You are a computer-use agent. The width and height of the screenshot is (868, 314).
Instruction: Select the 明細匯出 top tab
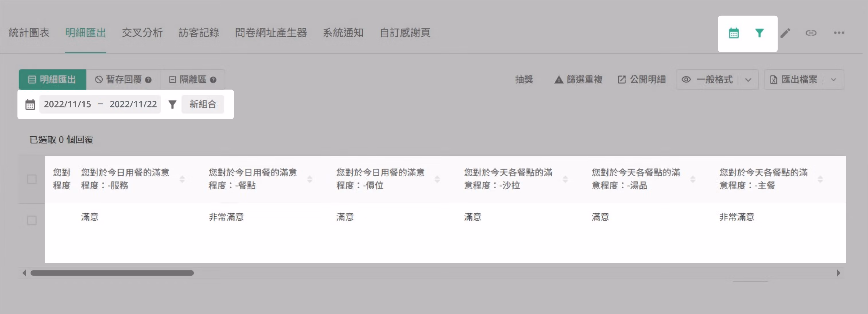pyautogui.click(x=85, y=33)
